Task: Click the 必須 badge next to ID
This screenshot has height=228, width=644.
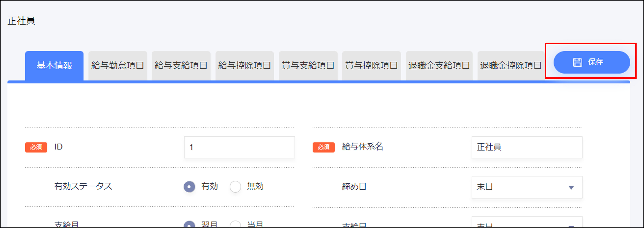Action: (36, 147)
